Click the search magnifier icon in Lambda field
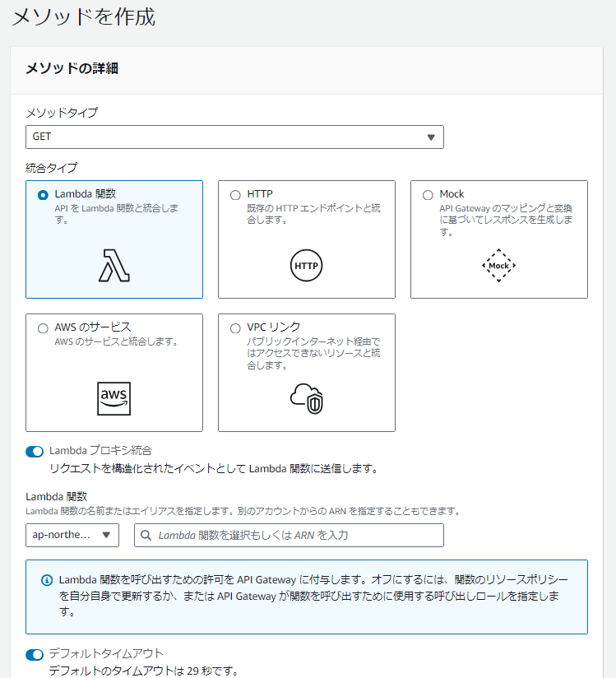 click(146, 536)
